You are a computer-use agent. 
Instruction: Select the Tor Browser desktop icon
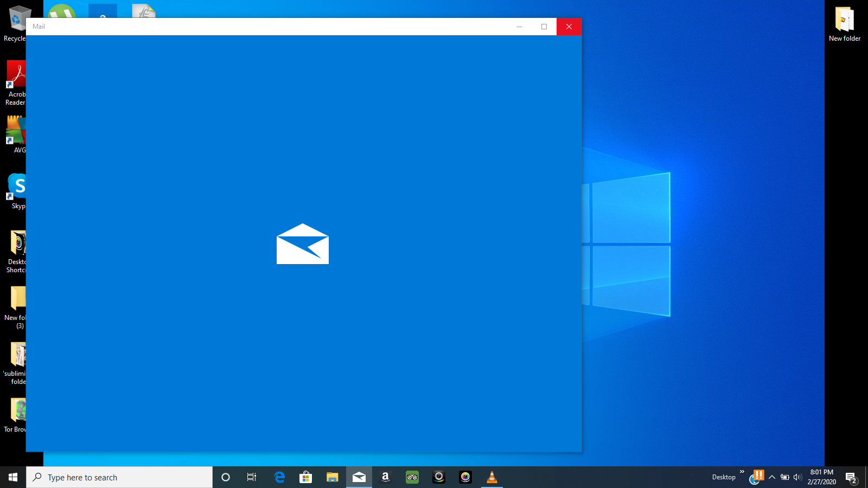pos(16,415)
